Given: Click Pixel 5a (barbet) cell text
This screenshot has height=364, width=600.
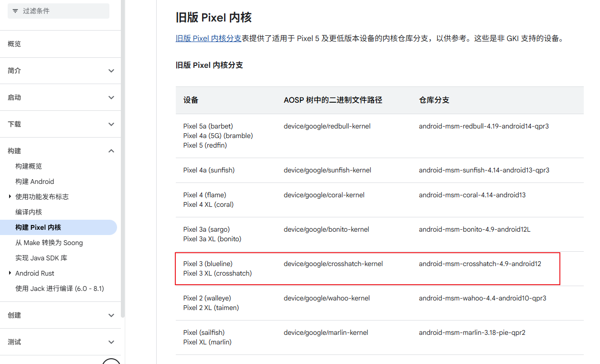Looking at the screenshot, I should [x=208, y=126].
